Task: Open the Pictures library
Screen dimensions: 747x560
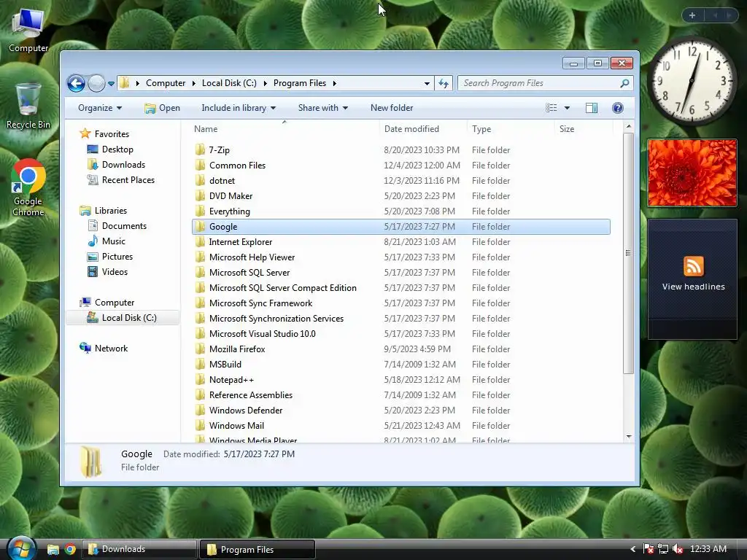Action: [x=117, y=256]
